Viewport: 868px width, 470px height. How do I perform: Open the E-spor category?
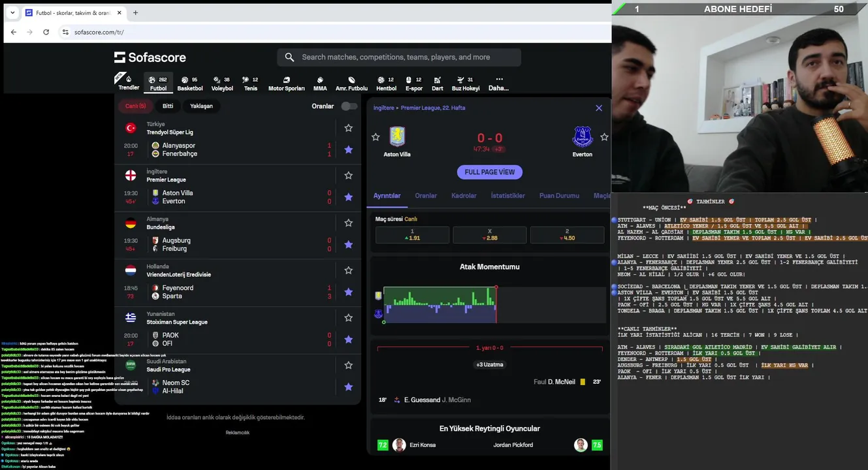tap(414, 83)
